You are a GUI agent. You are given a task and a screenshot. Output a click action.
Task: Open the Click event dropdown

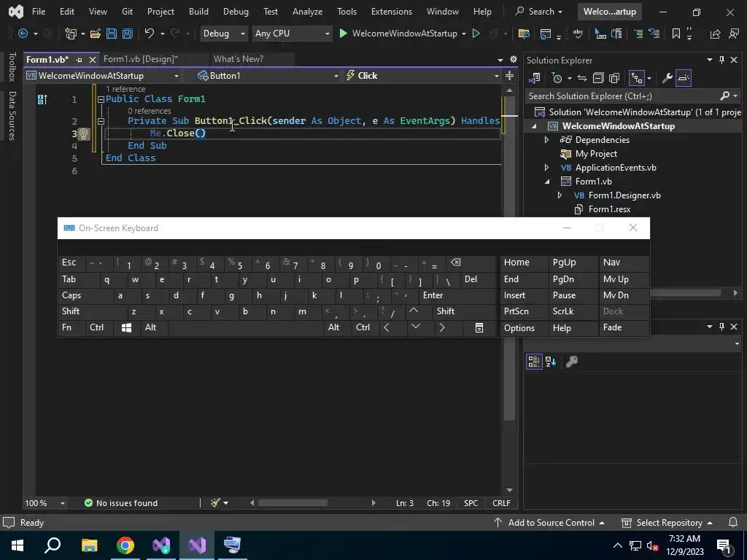click(x=422, y=76)
